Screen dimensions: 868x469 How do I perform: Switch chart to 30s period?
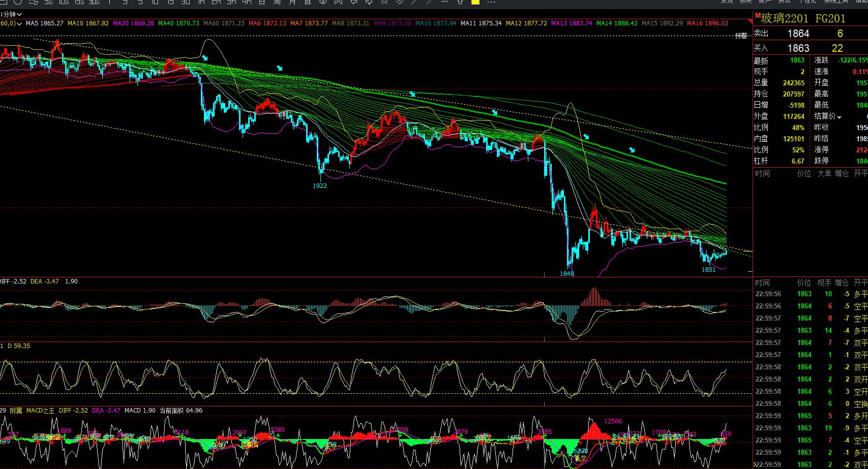(94, 2)
